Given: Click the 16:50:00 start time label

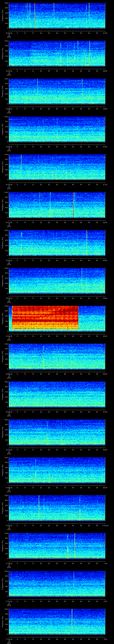Looking at the screenshot, I should click(9, 185).
